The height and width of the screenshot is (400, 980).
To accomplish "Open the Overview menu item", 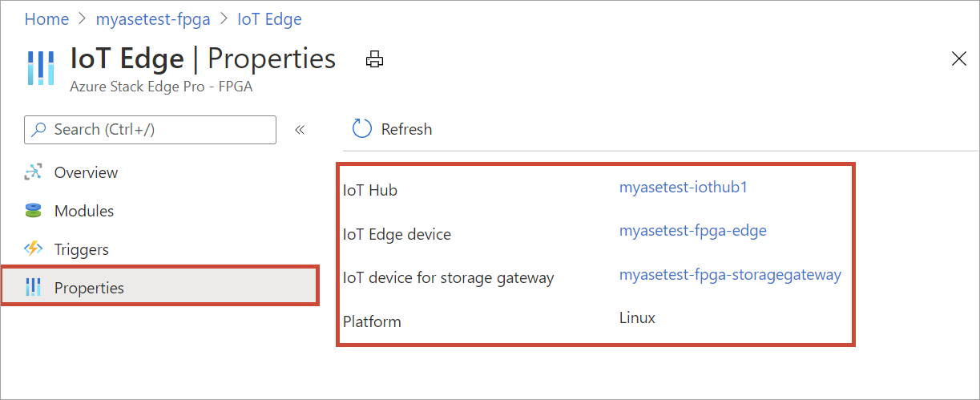I will click(x=86, y=172).
